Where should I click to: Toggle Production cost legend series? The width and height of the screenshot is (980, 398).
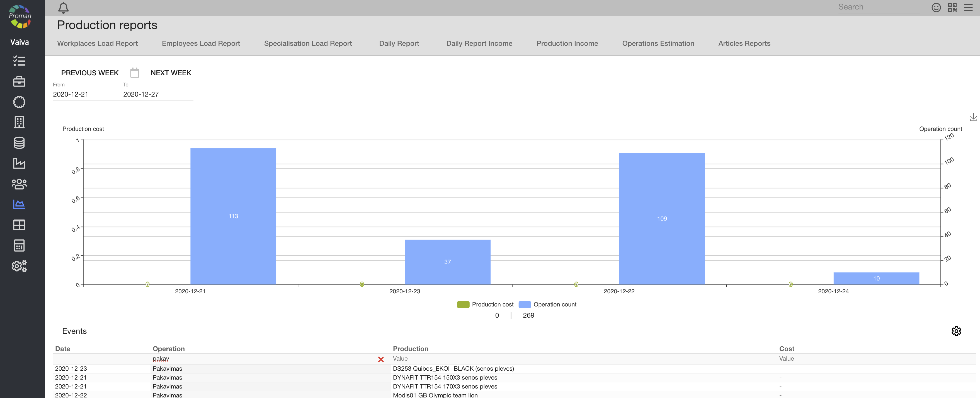click(x=485, y=304)
